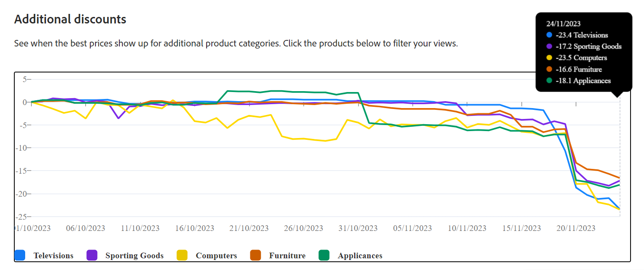Click the purple Sporting Goods legend swatch

pyautogui.click(x=92, y=255)
